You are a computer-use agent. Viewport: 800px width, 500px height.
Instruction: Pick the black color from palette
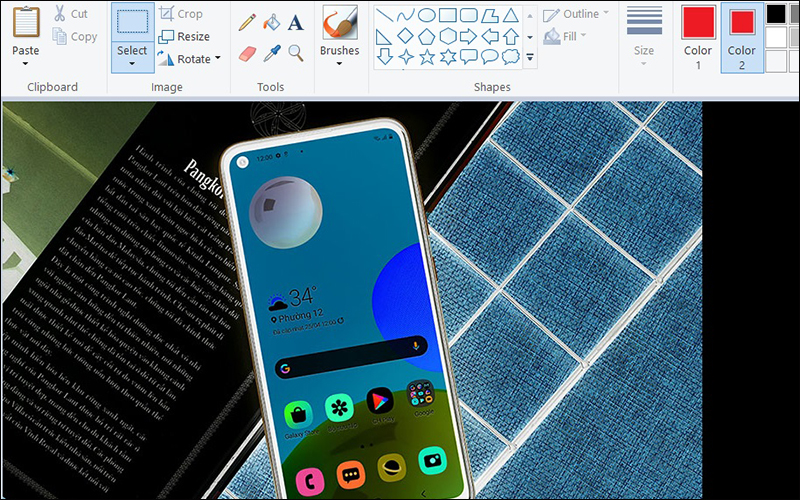pyautogui.click(x=776, y=14)
